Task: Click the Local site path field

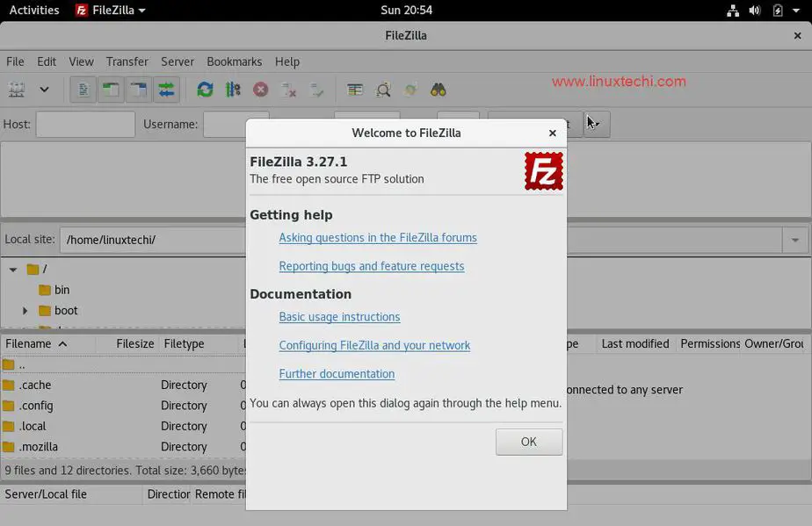Action: [x=153, y=240]
